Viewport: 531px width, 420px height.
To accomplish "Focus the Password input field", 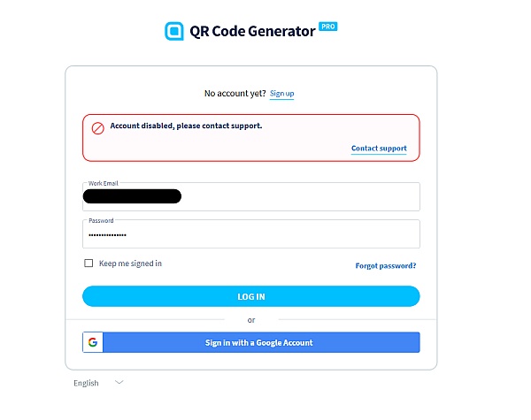I will click(x=251, y=233).
